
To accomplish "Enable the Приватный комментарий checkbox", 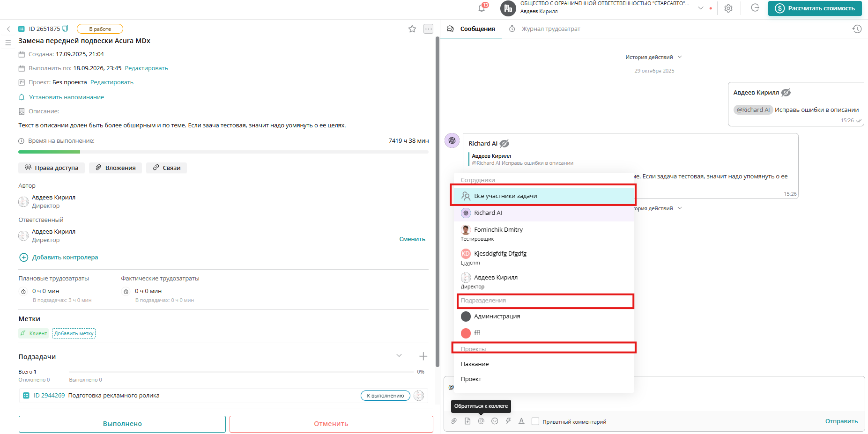I will pyautogui.click(x=535, y=421).
